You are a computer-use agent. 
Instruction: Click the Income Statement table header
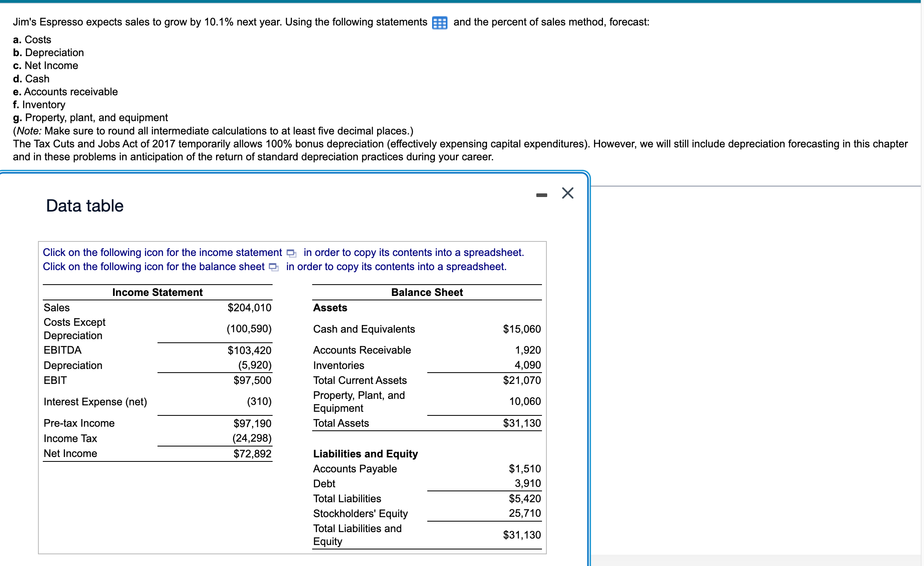157,292
